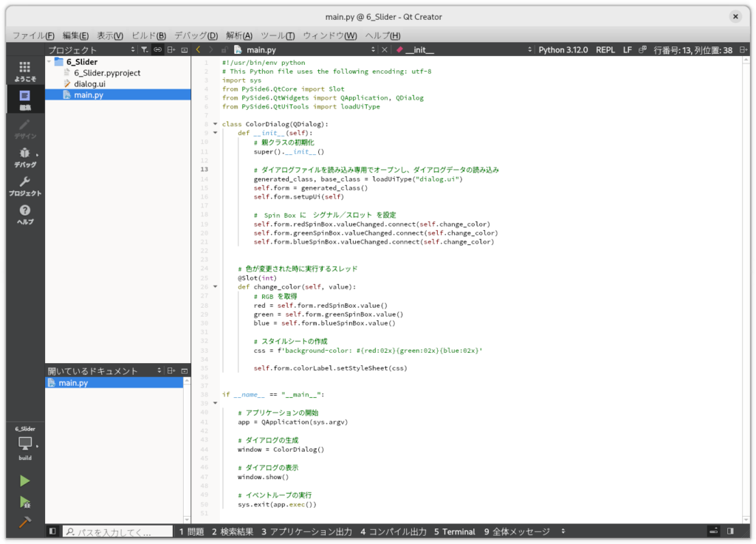Open the ヘルプ mode in left sidebar

pyautogui.click(x=25, y=214)
